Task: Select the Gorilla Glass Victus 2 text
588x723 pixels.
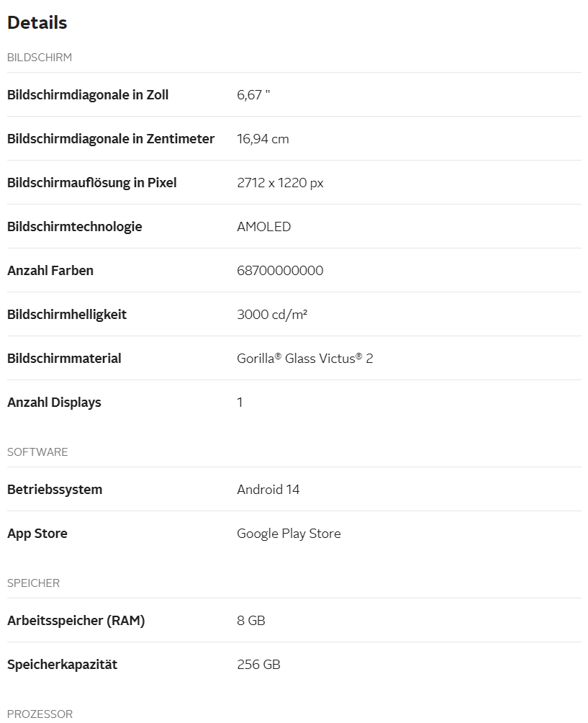Action: (x=304, y=359)
